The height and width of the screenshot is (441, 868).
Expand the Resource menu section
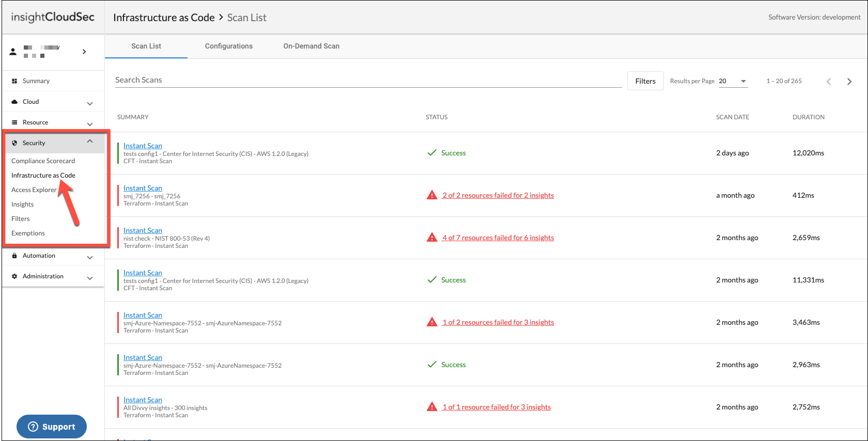tap(90, 124)
